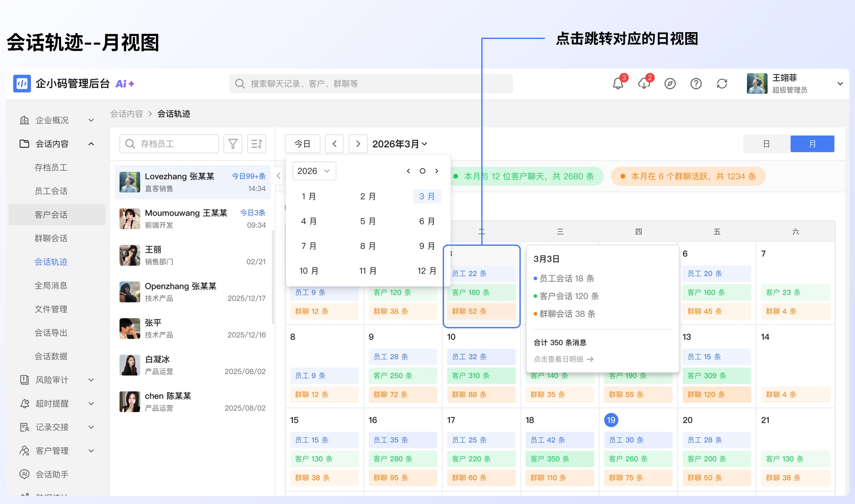Screen dimensions: 855x504
Task: Select Lovezhang 张某某 in employee list
Action: [x=193, y=182]
